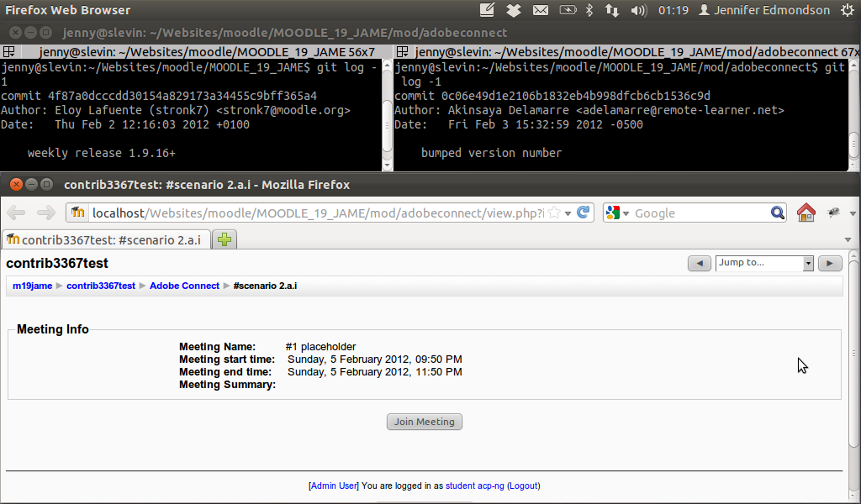Open the mail messaging indicator
Screen dimensions: 861x504
[x=541, y=10]
